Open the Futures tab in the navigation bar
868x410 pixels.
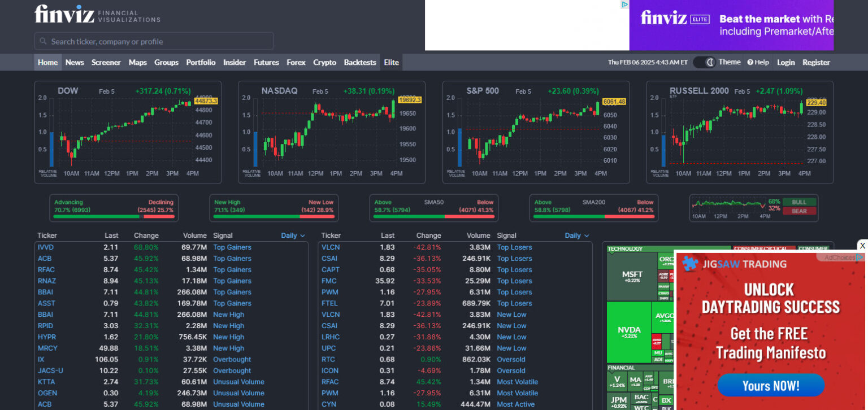pos(266,62)
